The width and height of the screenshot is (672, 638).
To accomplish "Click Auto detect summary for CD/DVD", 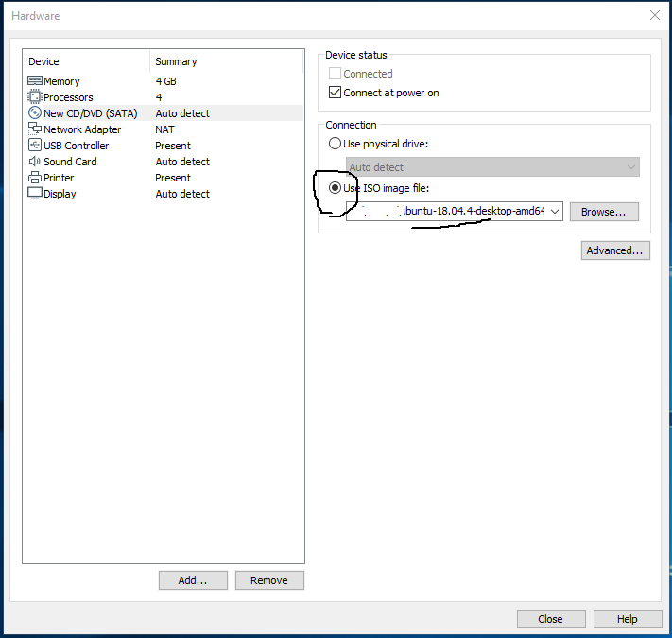I will (182, 113).
